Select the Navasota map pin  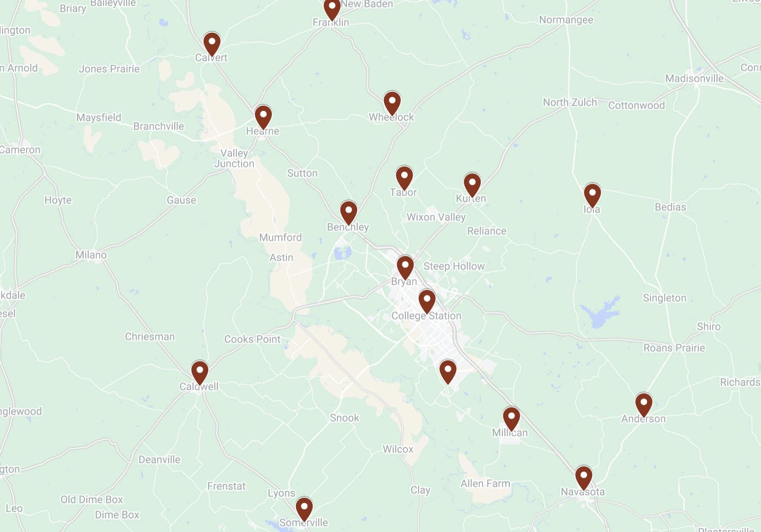[584, 478]
